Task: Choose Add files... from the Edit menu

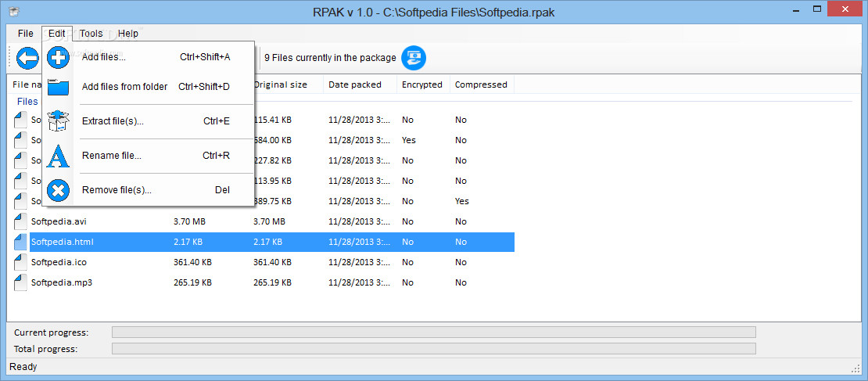Action: click(148, 57)
